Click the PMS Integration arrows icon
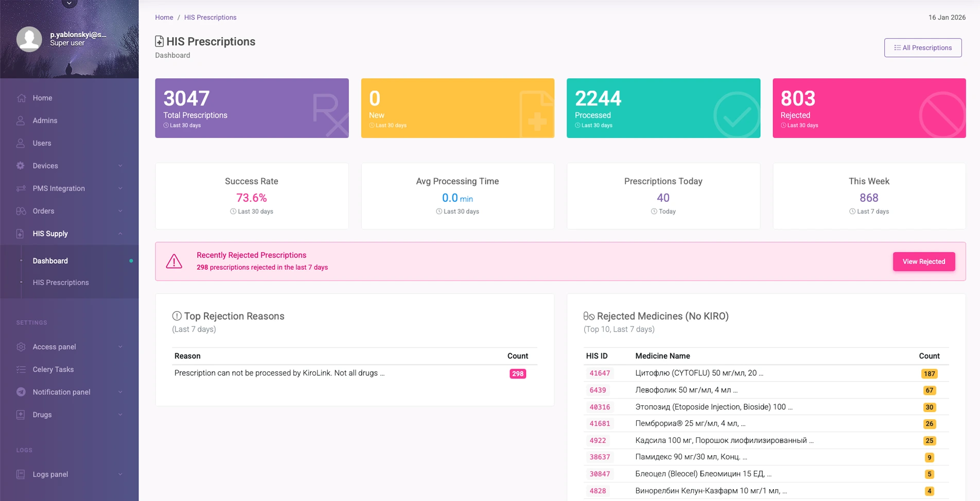The image size is (980, 501). 21,188
